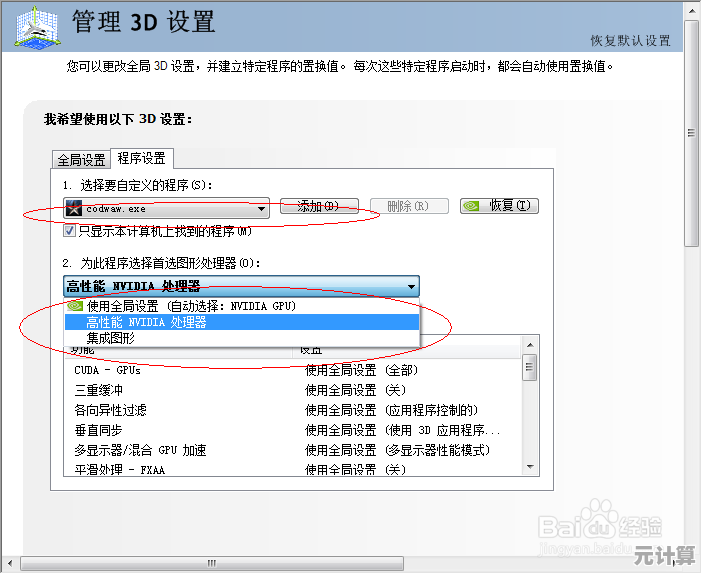Switch to the 全局设置 tab
702x574 pixels.
click(81, 160)
